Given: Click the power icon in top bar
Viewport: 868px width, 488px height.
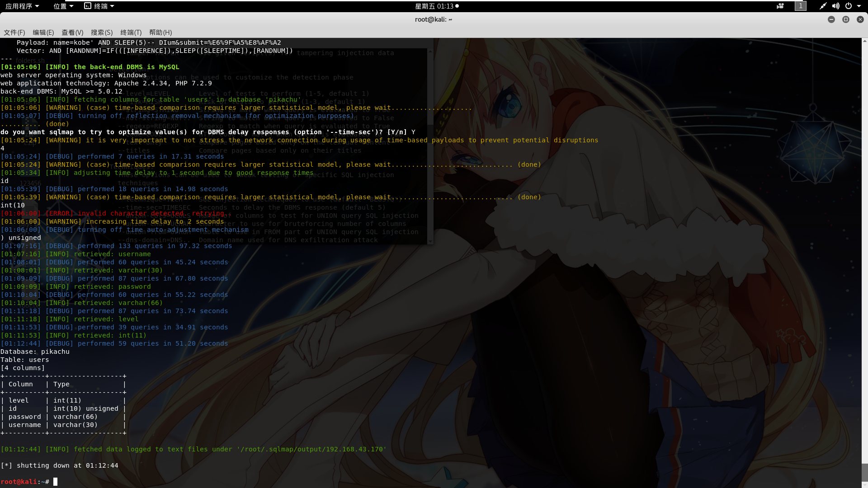Looking at the screenshot, I should [x=849, y=6].
